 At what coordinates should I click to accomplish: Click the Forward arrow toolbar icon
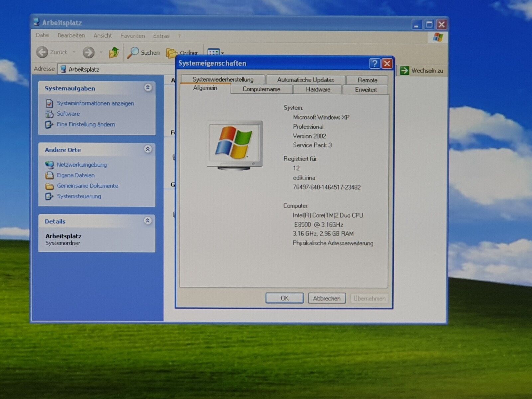[x=89, y=52]
